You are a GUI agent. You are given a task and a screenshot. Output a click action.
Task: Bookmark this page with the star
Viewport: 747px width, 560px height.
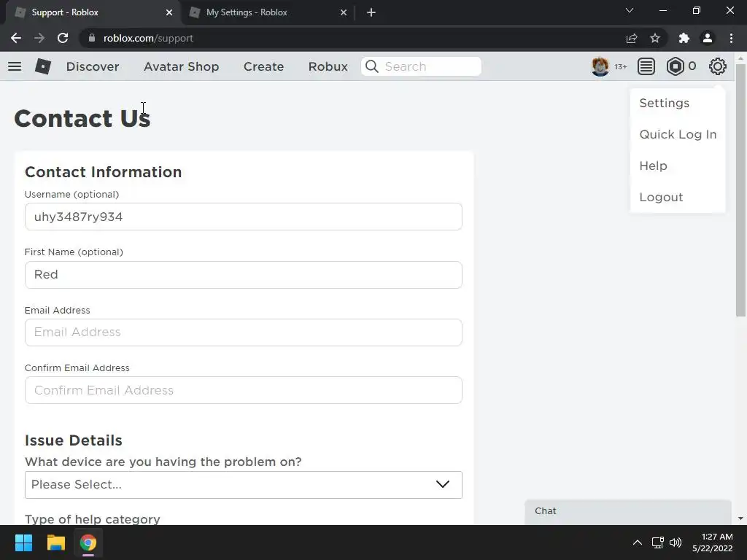655,38
